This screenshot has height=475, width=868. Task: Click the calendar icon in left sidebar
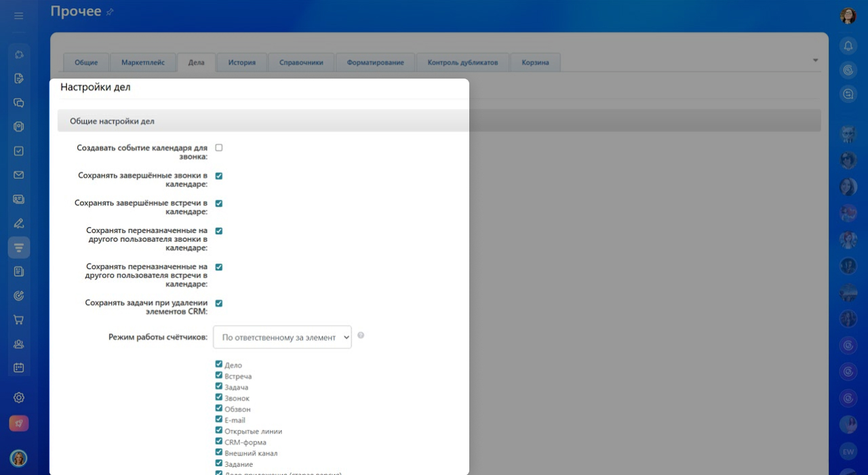(19, 368)
